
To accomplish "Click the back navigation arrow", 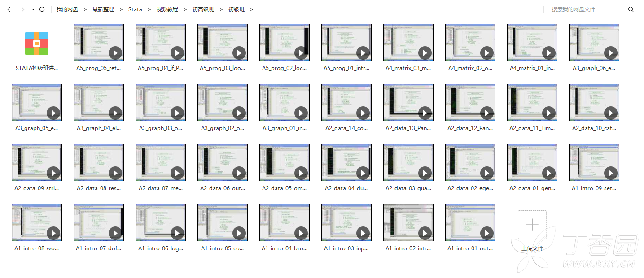I will 9,9.
